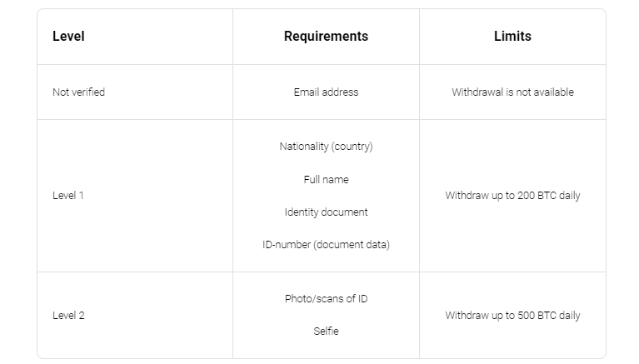
Task: Click the Level column header
Action: tap(68, 37)
